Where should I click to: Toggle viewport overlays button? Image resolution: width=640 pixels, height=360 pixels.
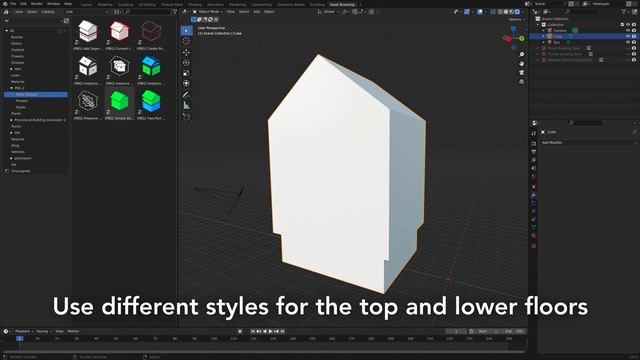click(480, 12)
